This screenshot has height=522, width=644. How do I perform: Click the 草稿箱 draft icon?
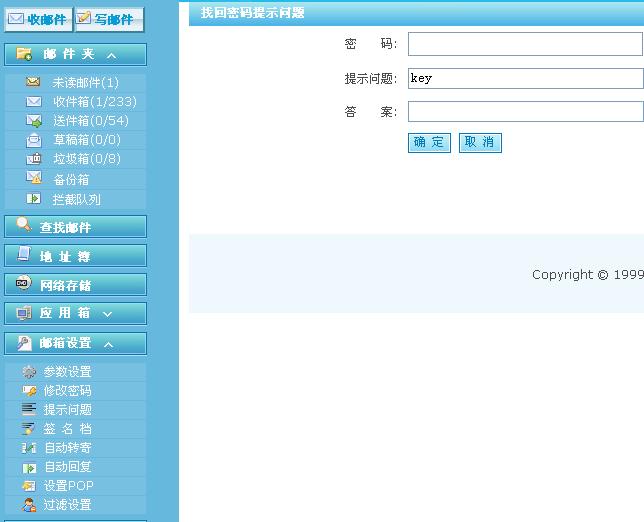click(34, 140)
